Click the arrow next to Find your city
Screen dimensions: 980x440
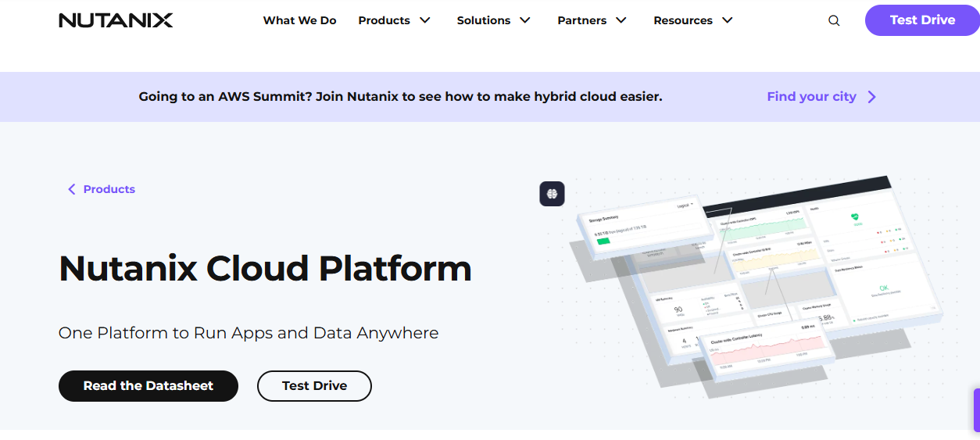(x=872, y=97)
